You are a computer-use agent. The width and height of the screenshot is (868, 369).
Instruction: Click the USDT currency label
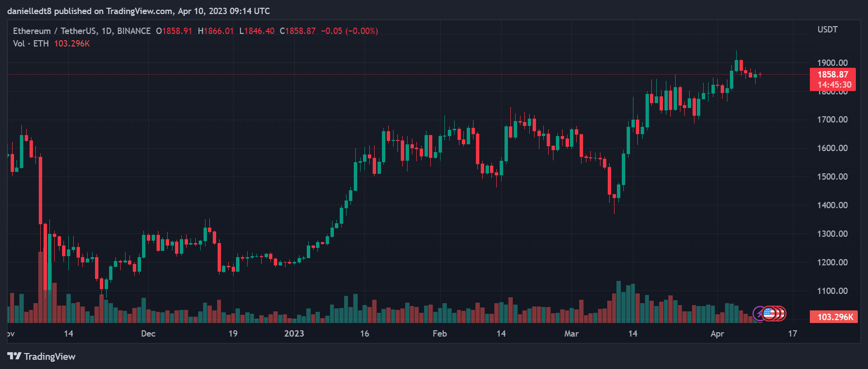pyautogui.click(x=827, y=30)
